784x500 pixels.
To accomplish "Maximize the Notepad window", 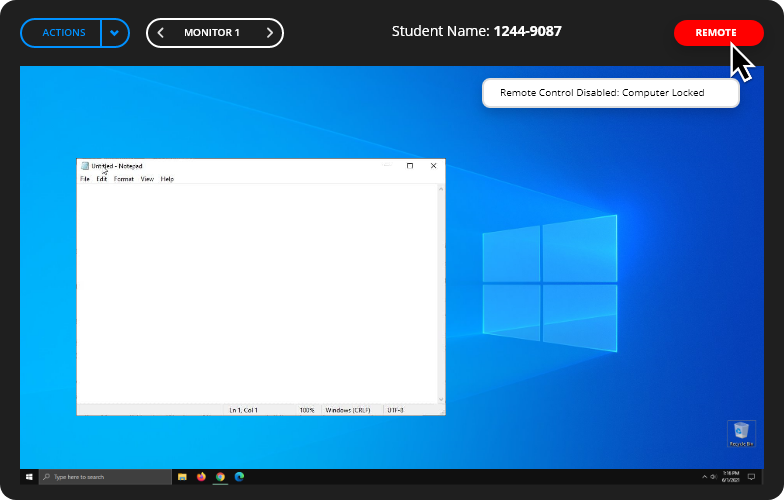I will point(410,166).
